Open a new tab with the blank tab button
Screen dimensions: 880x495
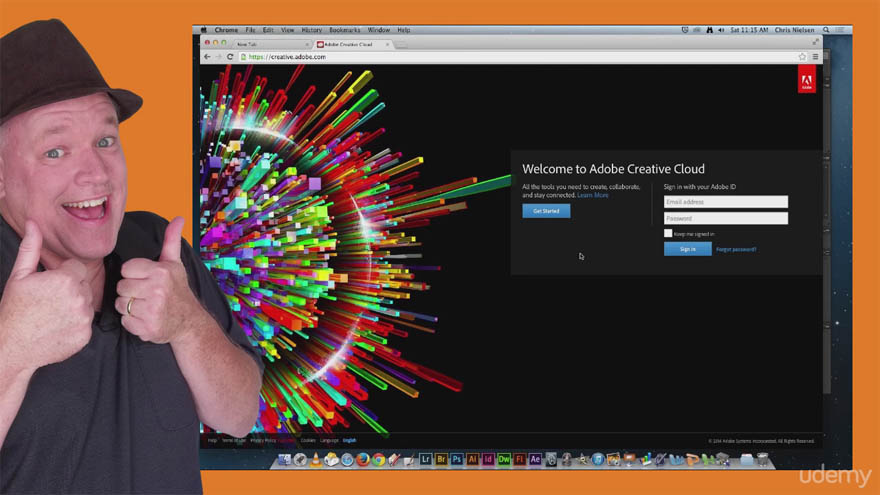[401, 44]
